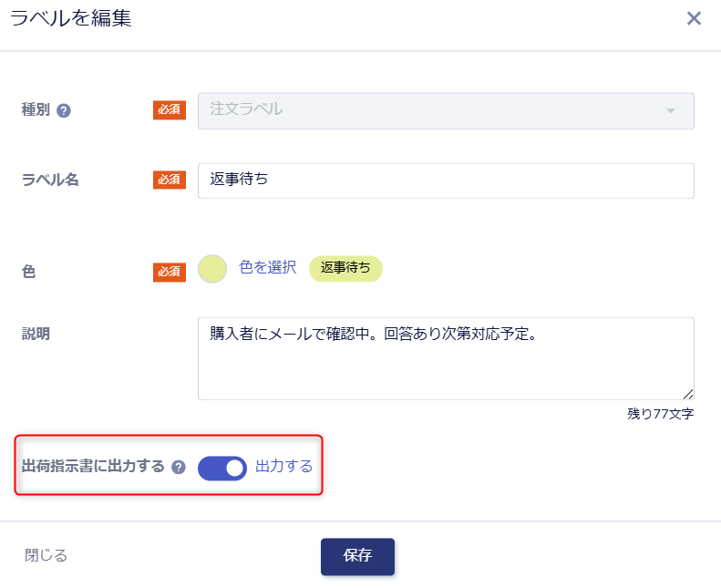This screenshot has width=721, height=588.
Task: Open help icon beside 出荷指示書に出力する
Action: click(x=179, y=467)
